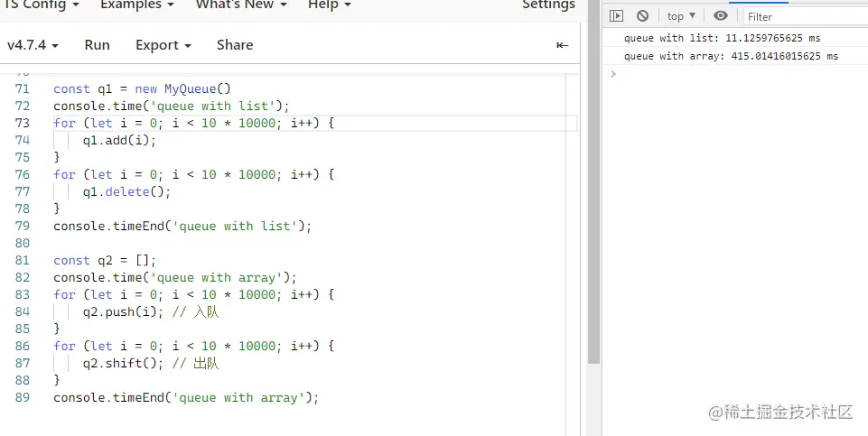Image resolution: width=868 pixels, height=436 pixels.
Task: Clear console with the ban icon
Action: pyautogui.click(x=642, y=16)
